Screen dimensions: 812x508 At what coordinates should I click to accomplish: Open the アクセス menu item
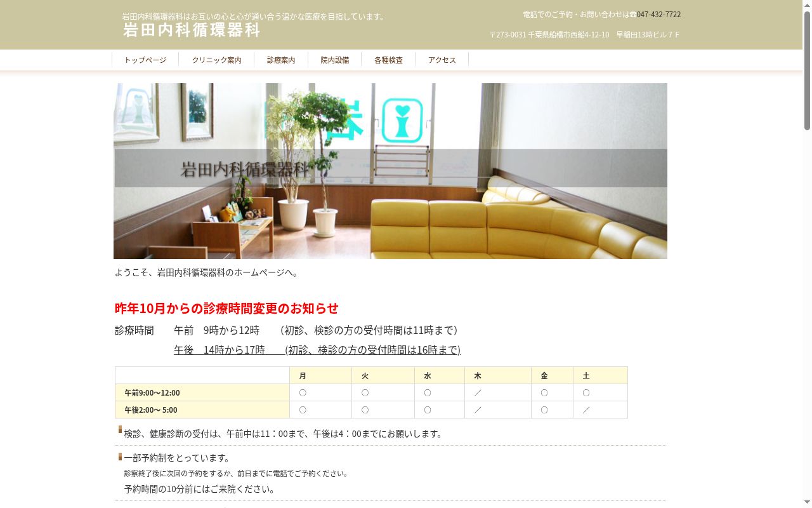tap(442, 60)
